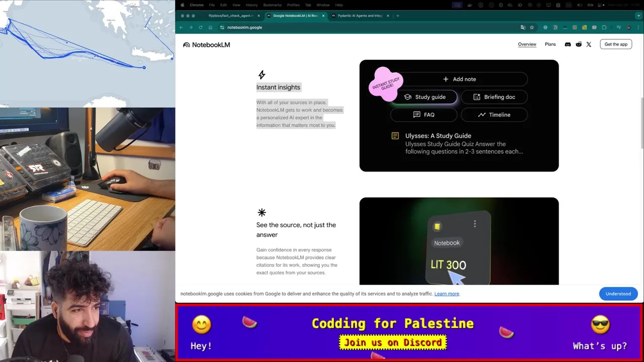644x362 pixels.
Task: Click the browser home icon
Action: 210,27
